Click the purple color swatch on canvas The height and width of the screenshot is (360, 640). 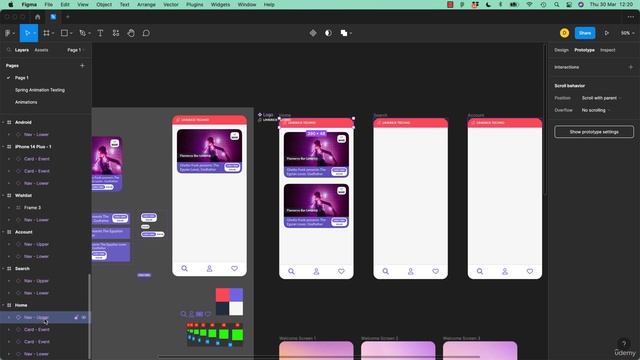[x=236, y=295]
